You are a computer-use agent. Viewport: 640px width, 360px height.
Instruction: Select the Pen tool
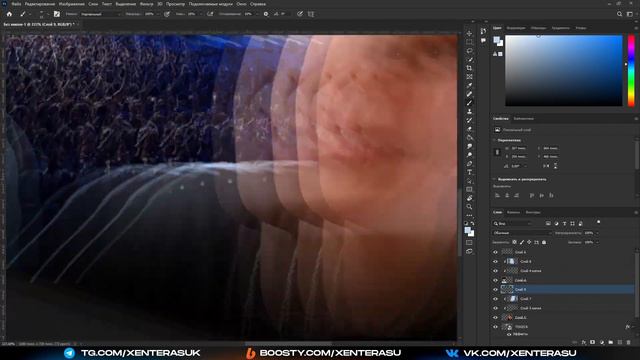(469, 163)
